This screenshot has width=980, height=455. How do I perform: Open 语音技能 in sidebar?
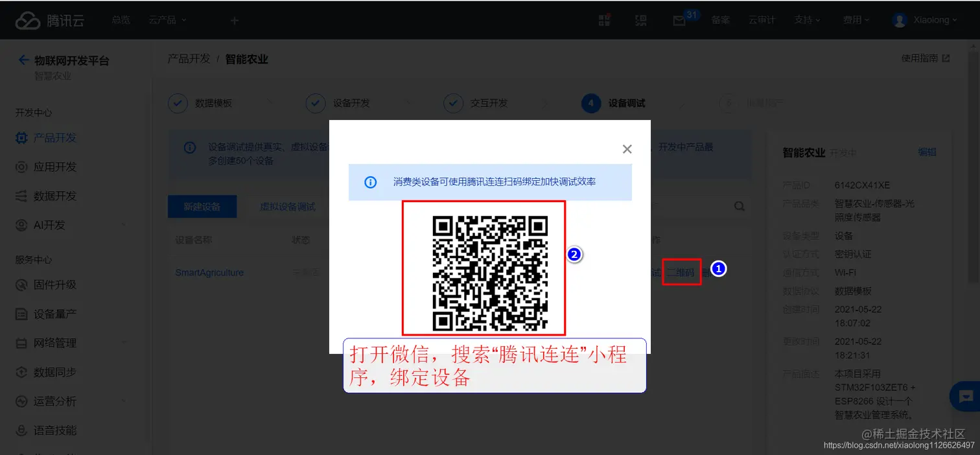(x=55, y=430)
